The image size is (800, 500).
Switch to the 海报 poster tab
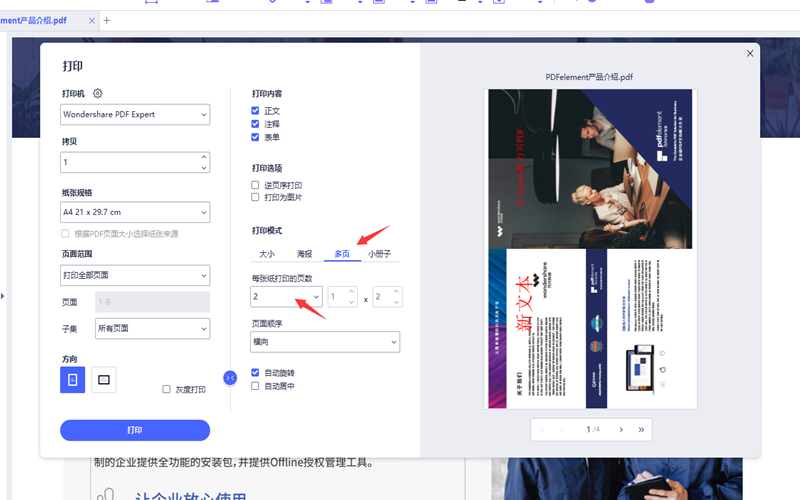click(x=304, y=254)
